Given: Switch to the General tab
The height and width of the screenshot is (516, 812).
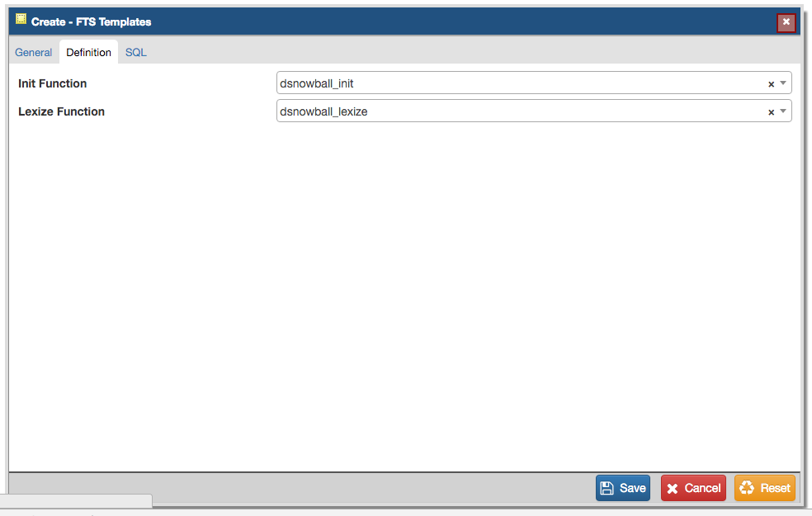Looking at the screenshot, I should [x=33, y=52].
